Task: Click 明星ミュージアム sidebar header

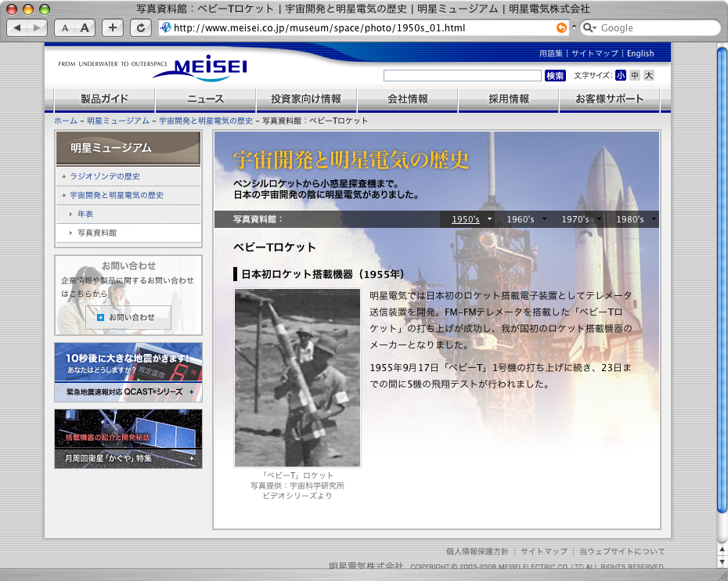Action: point(128,148)
